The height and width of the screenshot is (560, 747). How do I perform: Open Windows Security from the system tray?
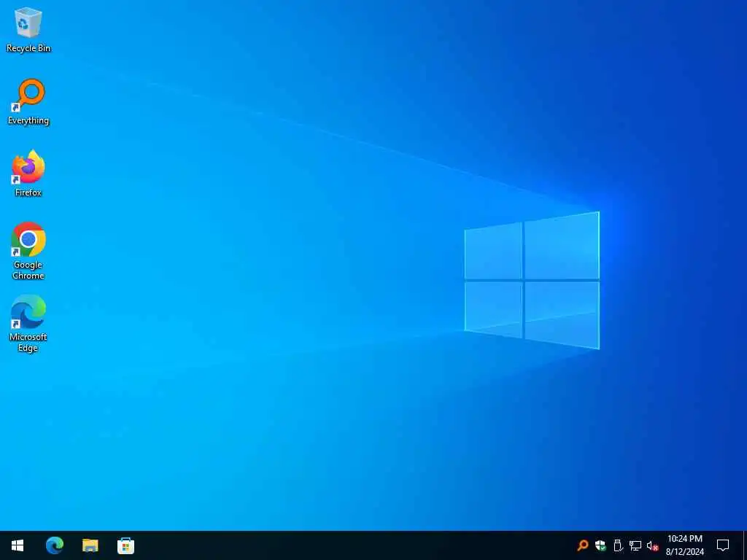click(600, 545)
